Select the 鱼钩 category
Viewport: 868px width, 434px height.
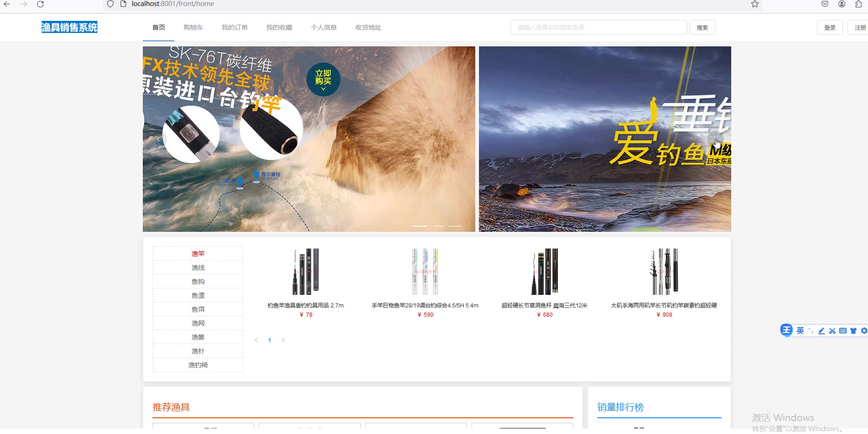[x=198, y=281]
